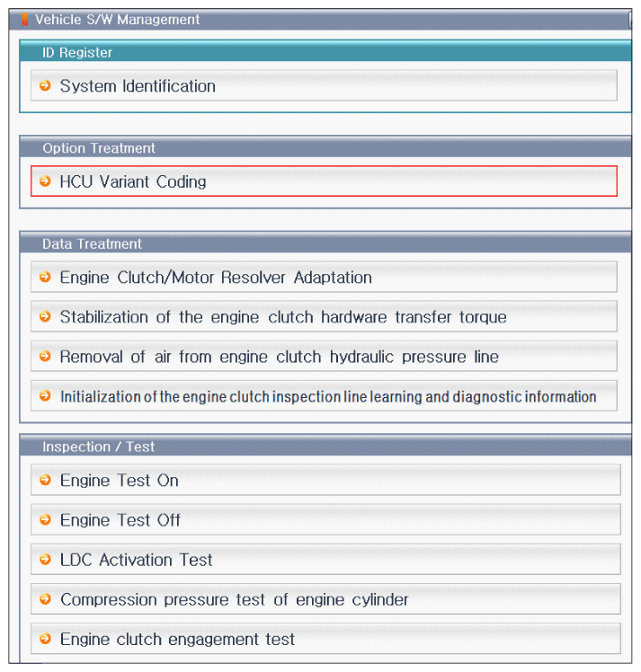Choose Compression pressure test of engine cylinder
Screen dimensions: 641x672
(x=325, y=598)
